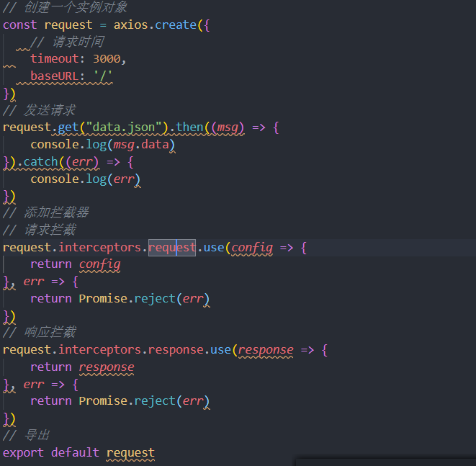476x466 pixels.
Task: Click highlighted 'request' after interceptors
Action: tap(172, 248)
